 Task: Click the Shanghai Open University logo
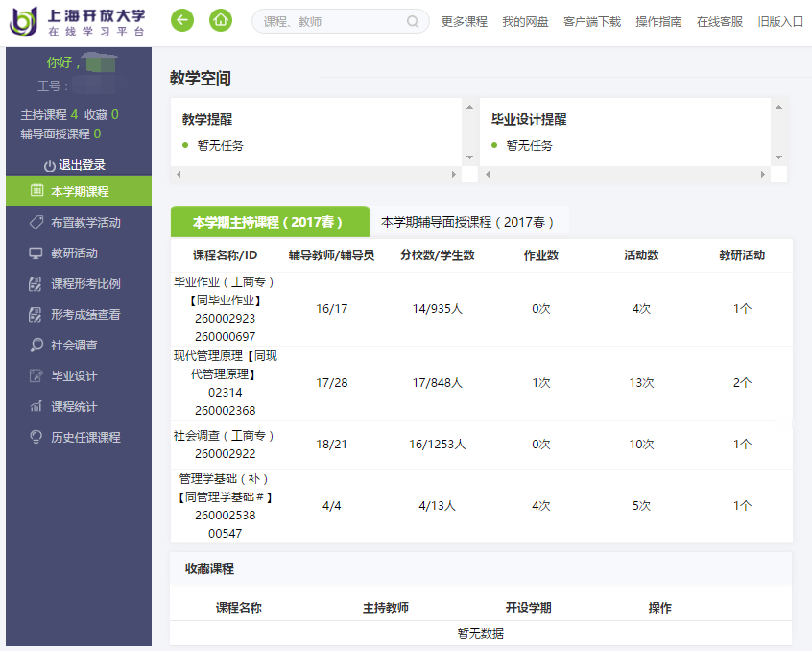coord(79,22)
